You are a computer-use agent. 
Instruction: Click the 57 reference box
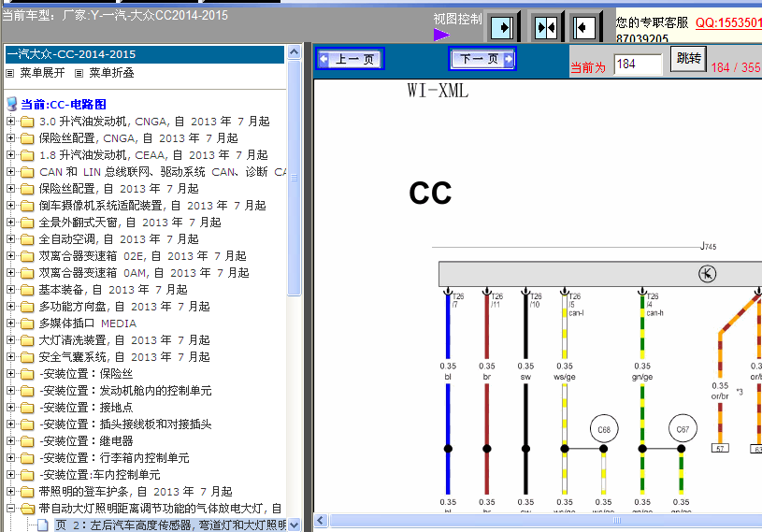tap(720, 448)
